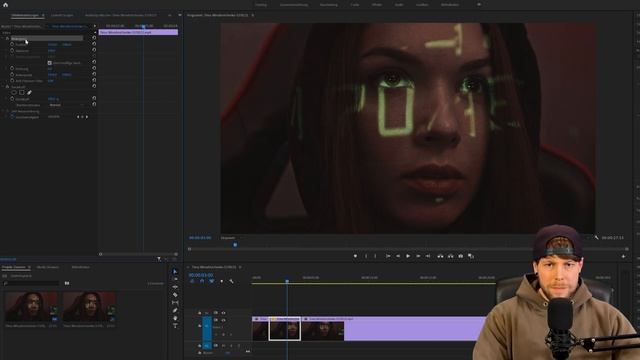Open the Füllmethode blend mode dropdown

pyautogui.click(x=67, y=105)
